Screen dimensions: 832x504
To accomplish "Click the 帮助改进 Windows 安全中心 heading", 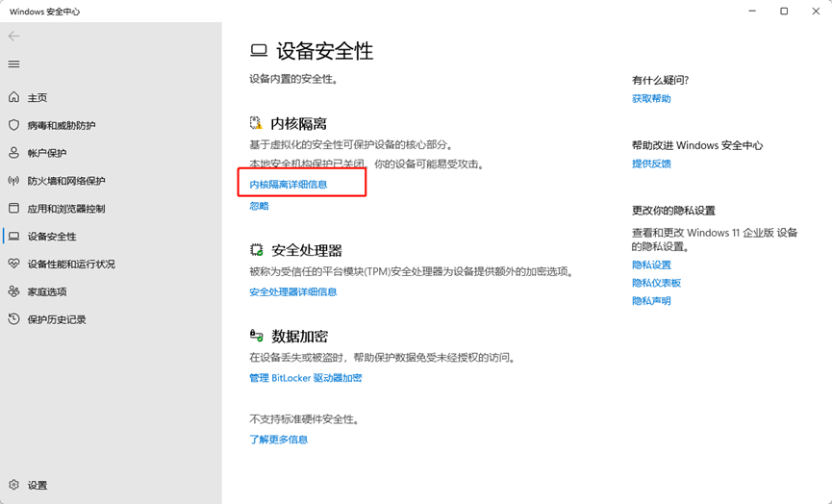I will pos(697,145).
